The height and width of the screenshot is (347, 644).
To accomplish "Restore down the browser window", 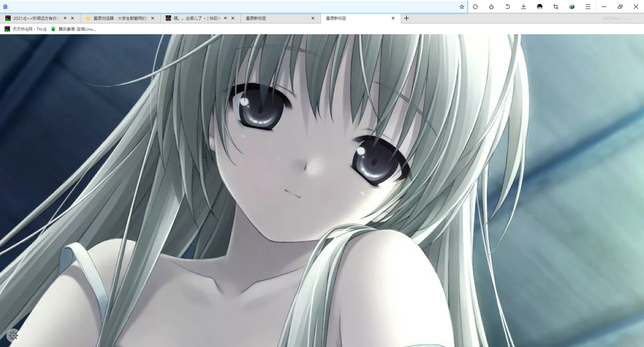I will (x=620, y=7).
